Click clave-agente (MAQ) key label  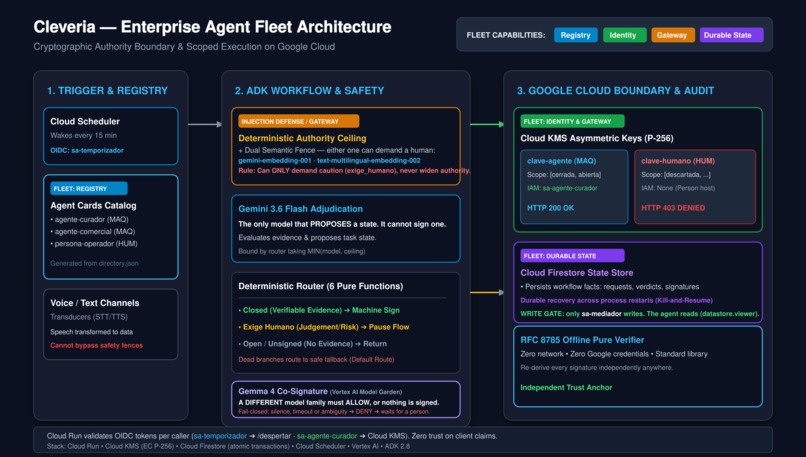point(561,161)
